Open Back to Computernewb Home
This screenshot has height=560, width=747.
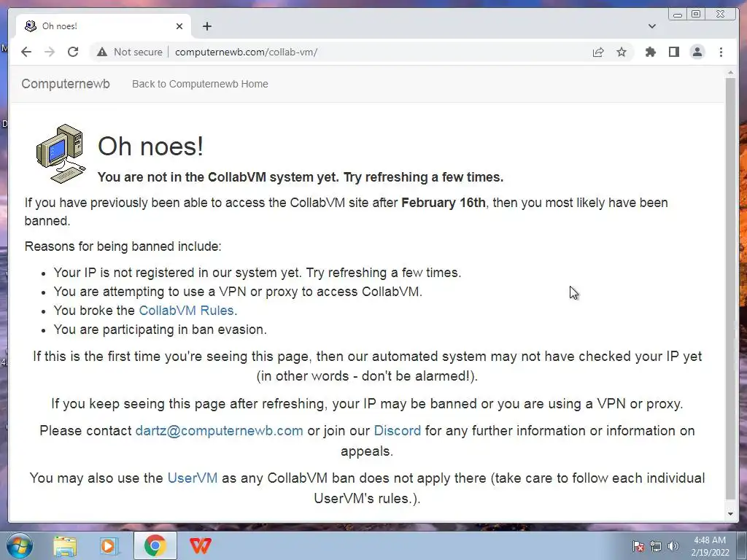tap(200, 84)
